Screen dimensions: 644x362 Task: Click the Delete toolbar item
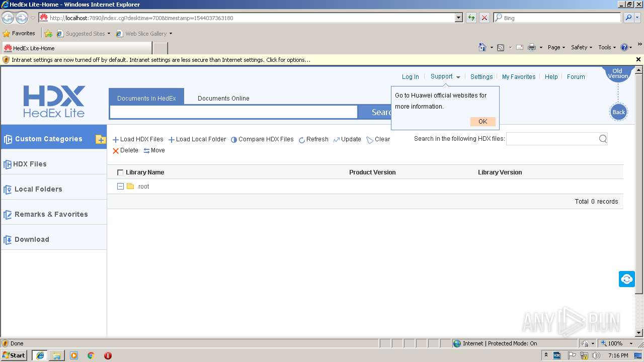tap(125, 150)
